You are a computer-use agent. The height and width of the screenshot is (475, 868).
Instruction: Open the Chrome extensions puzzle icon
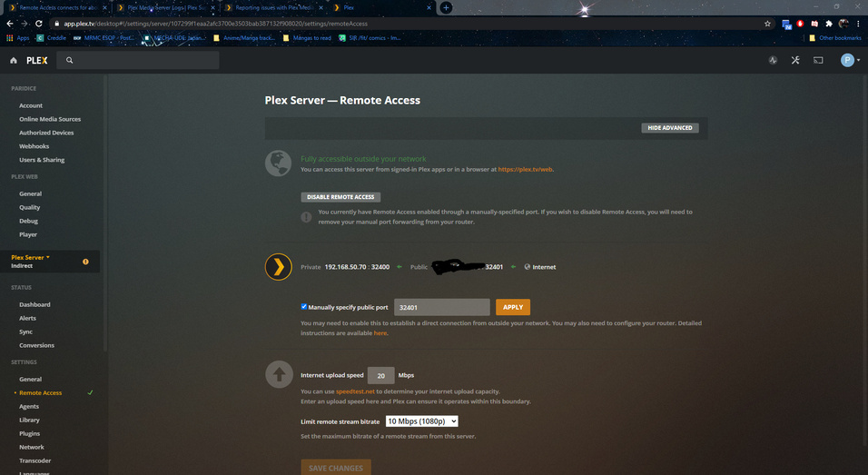[829, 24]
